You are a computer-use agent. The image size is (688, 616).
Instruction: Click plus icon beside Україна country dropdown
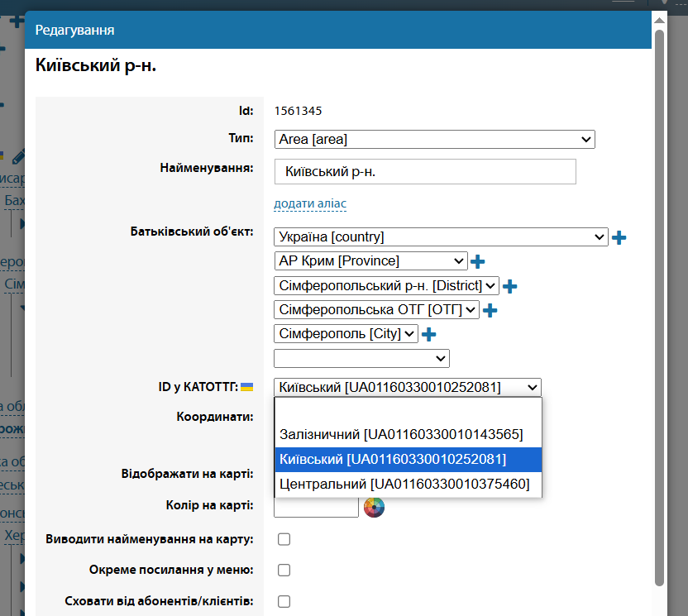619,238
